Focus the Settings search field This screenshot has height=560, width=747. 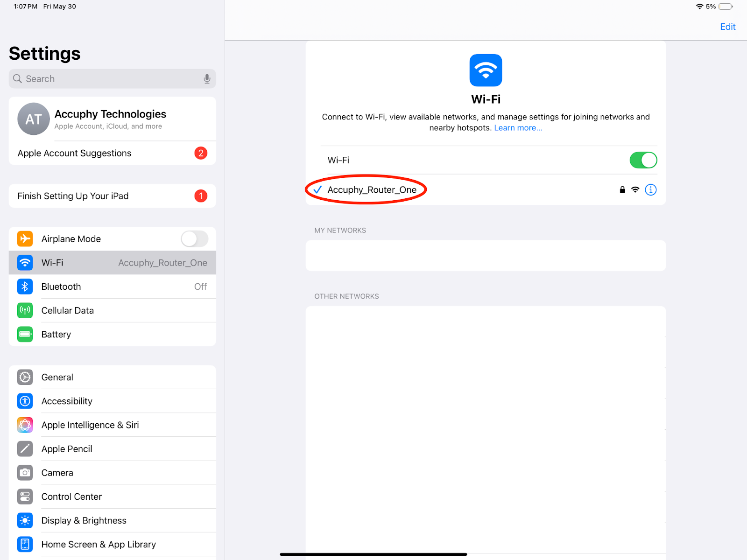pyautogui.click(x=113, y=79)
